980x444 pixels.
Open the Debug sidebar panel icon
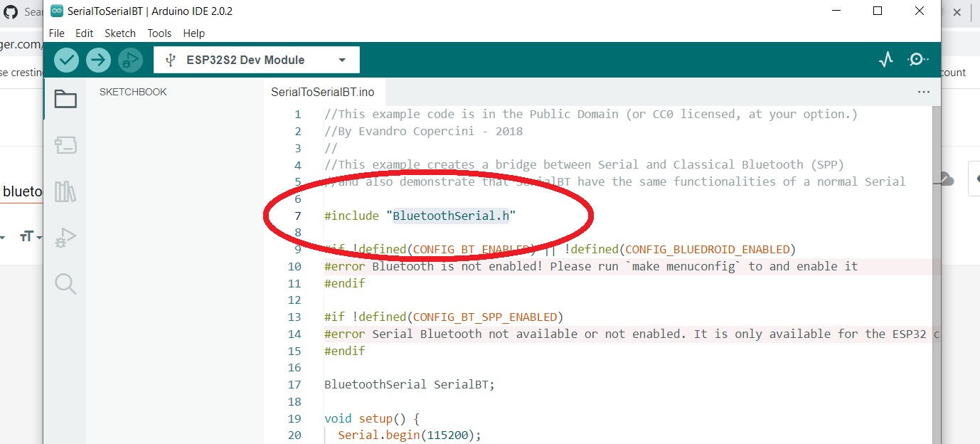(x=65, y=238)
